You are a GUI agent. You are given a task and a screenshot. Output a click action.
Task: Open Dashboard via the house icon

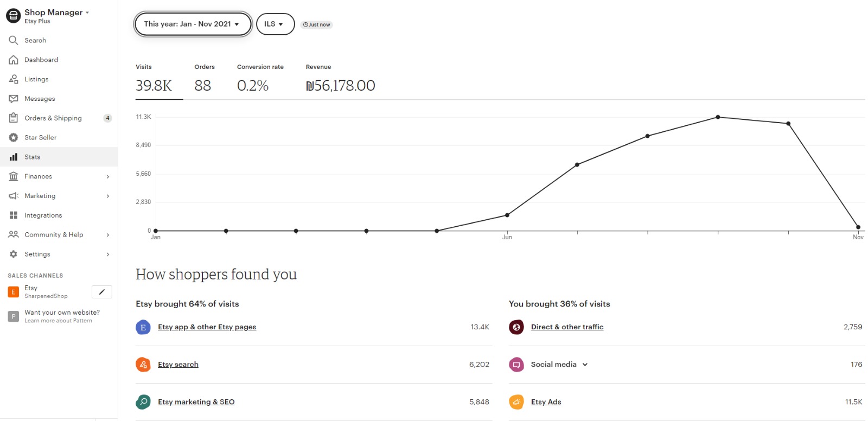14,60
